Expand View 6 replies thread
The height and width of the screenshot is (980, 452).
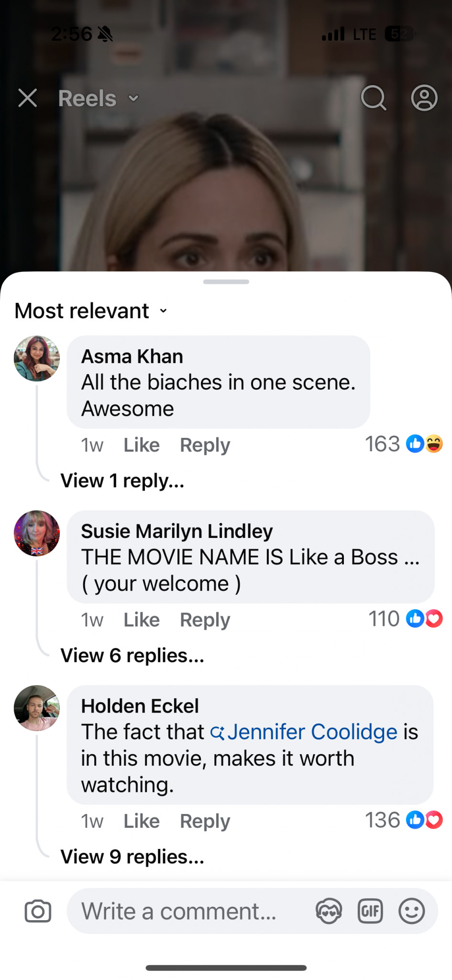click(x=132, y=656)
